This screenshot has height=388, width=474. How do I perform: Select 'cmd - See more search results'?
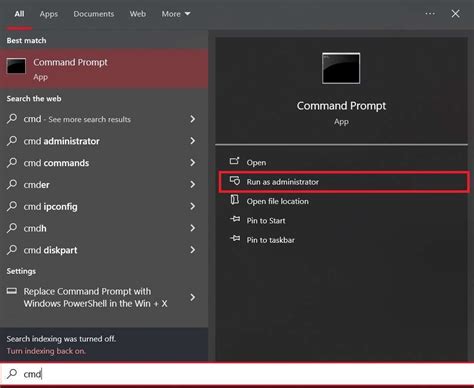click(x=104, y=119)
